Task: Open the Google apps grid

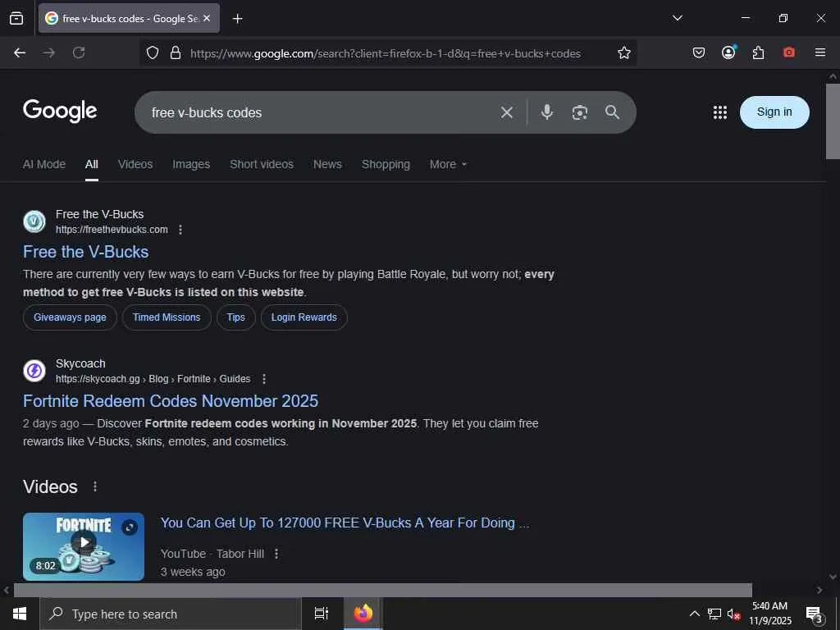Action: click(720, 112)
